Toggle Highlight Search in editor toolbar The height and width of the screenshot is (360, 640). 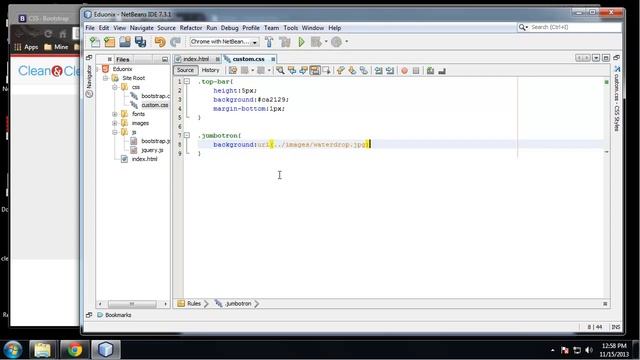point(315,71)
